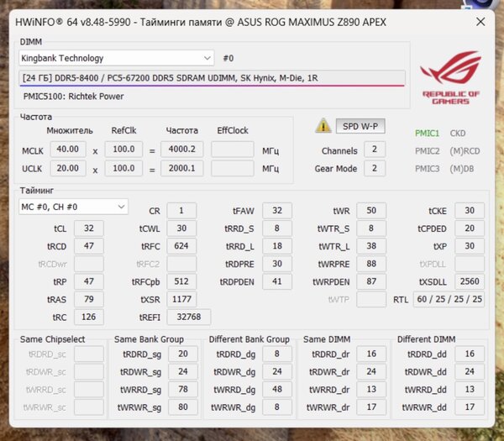Screen dimensions: 504x441
Task: Click the RTL value 60 / 25 / 25 / 25
Action: tap(449, 299)
